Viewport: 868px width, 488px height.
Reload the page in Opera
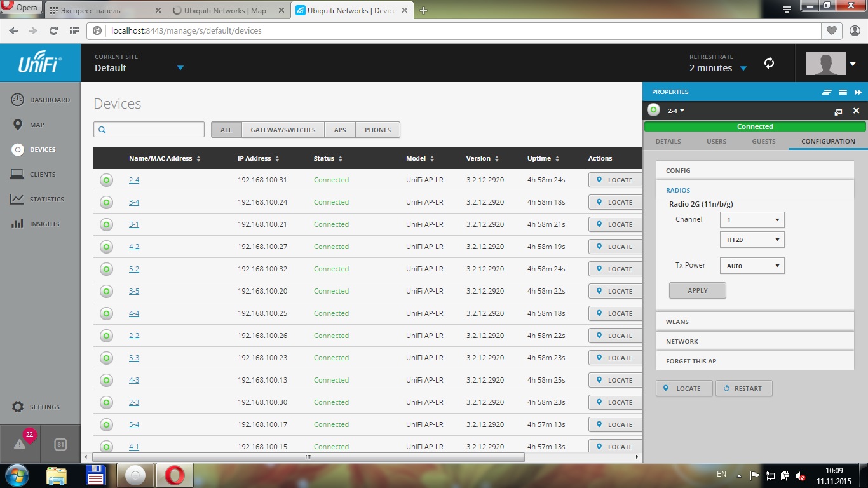pos(53,30)
